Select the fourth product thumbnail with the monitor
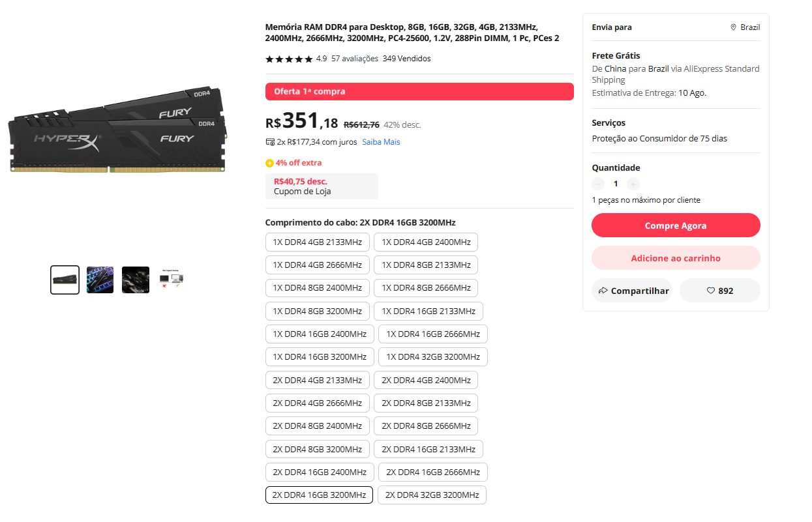812x522 pixels. point(171,280)
